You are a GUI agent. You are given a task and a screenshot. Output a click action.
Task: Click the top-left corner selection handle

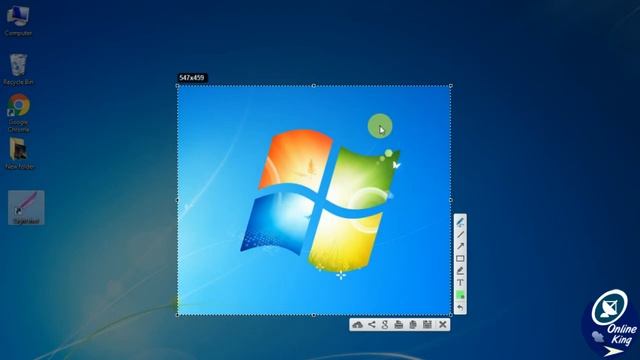coord(177,86)
